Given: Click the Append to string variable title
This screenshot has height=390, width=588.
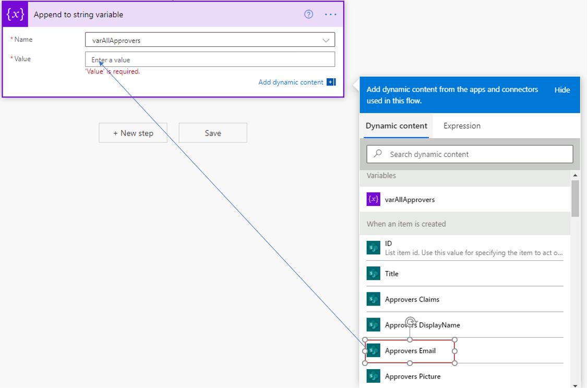Looking at the screenshot, I should 78,15.
